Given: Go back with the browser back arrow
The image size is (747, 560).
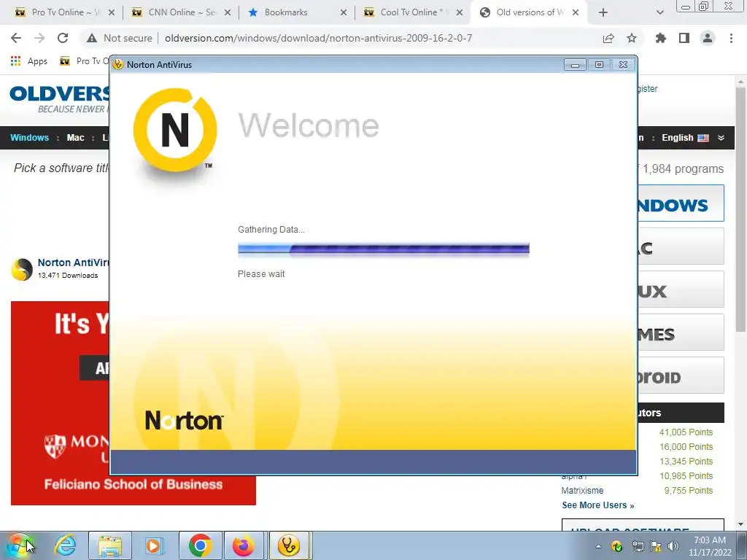Looking at the screenshot, I should point(16,38).
